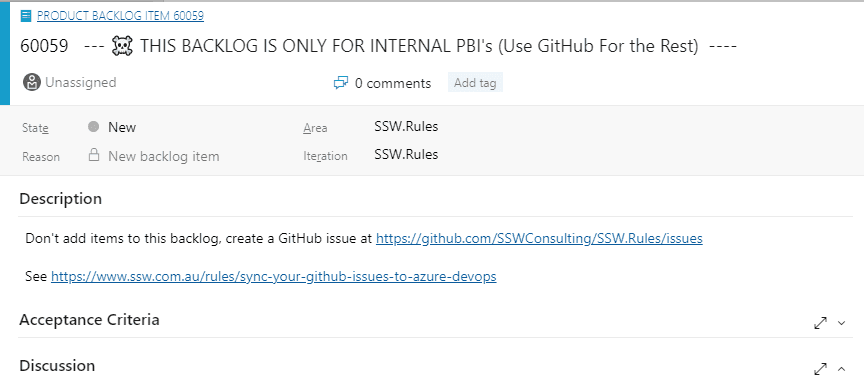864x381 pixels.
Task: Select the Iteration field SSW.Rules
Action: [x=406, y=154]
